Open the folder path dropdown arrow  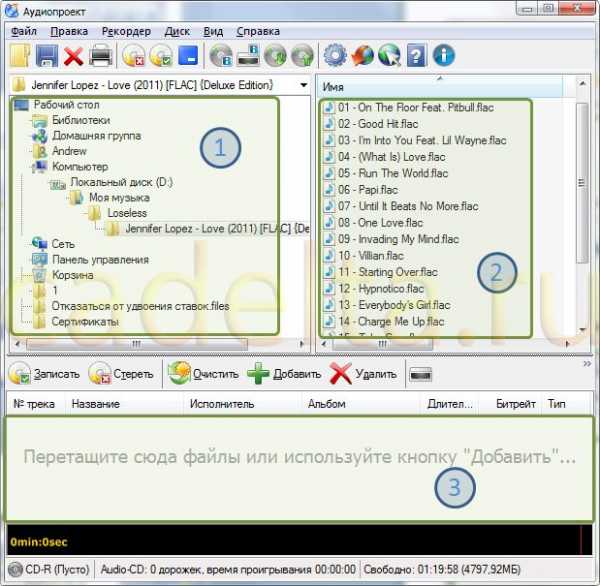pos(304,85)
